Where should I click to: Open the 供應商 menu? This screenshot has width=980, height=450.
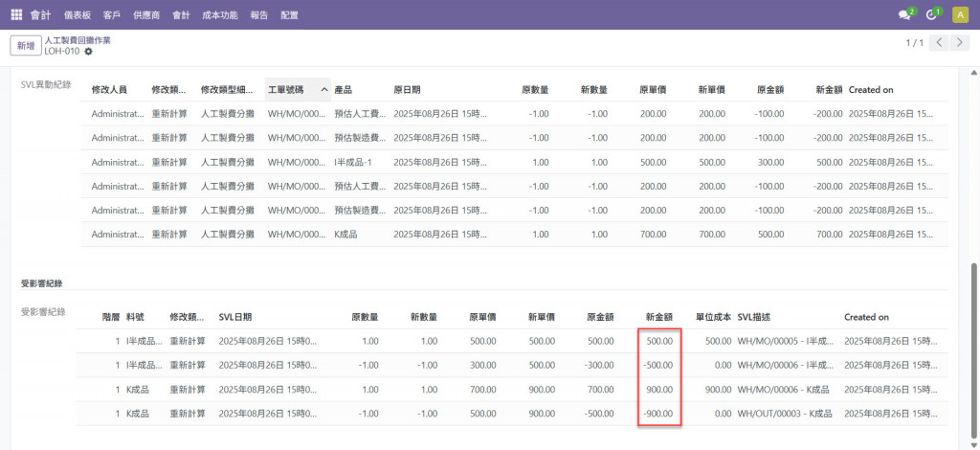pyautogui.click(x=145, y=15)
